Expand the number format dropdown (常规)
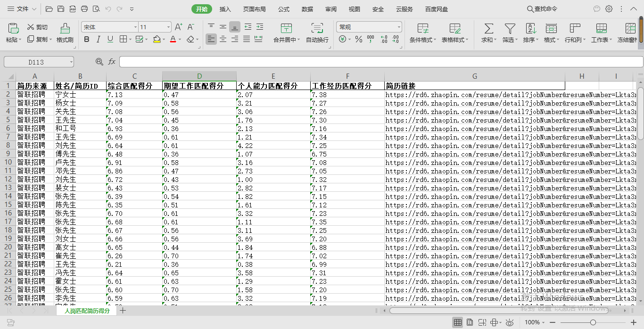The height and width of the screenshot is (329, 644). (x=398, y=27)
